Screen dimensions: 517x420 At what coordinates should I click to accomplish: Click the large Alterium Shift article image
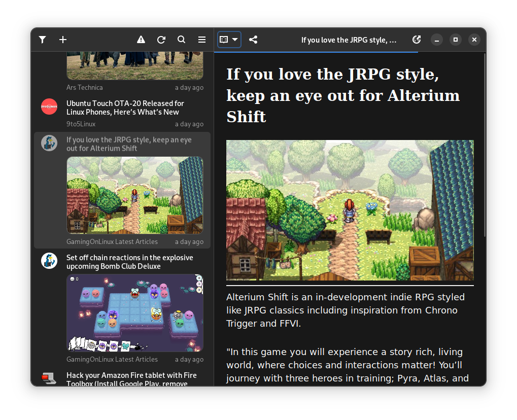point(350,211)
